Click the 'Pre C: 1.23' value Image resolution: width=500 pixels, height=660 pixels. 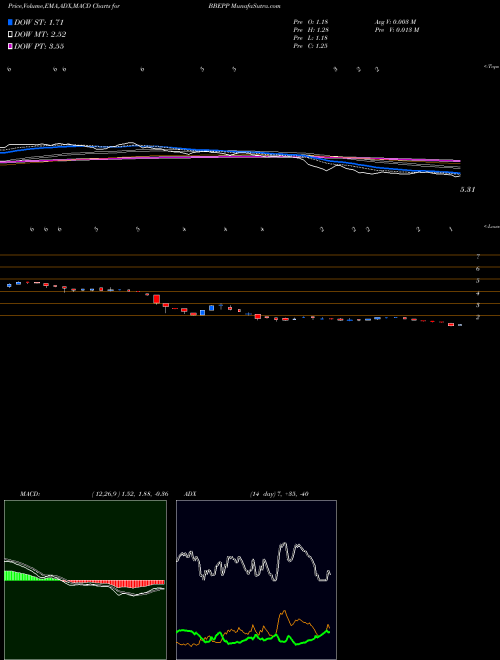click(x=311, y=46)
